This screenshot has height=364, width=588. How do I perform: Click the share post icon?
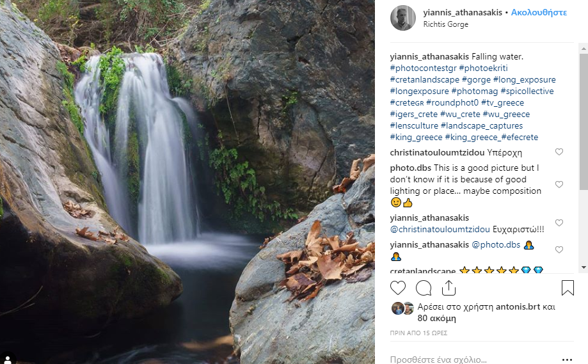[x=449, y=288]
